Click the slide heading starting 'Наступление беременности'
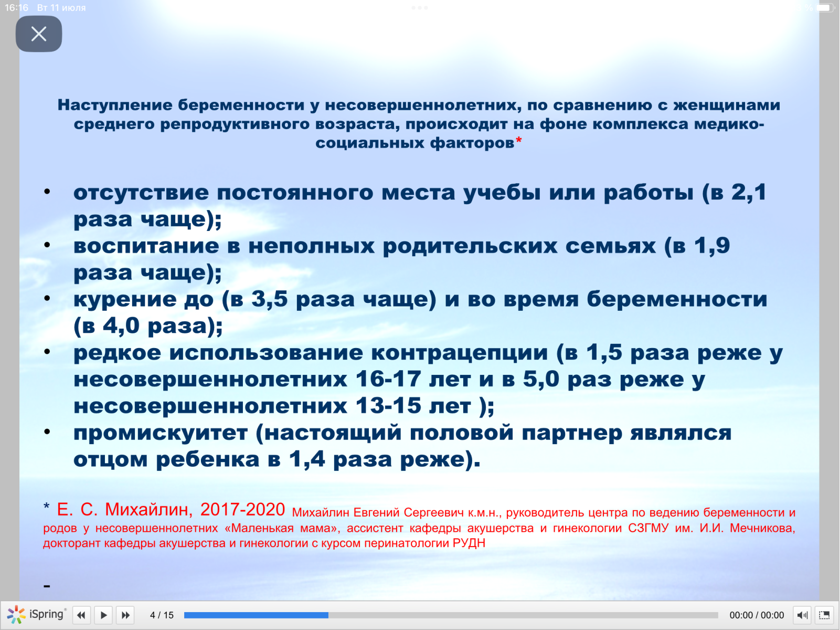840x630 pixels. (x=419, y=124)
